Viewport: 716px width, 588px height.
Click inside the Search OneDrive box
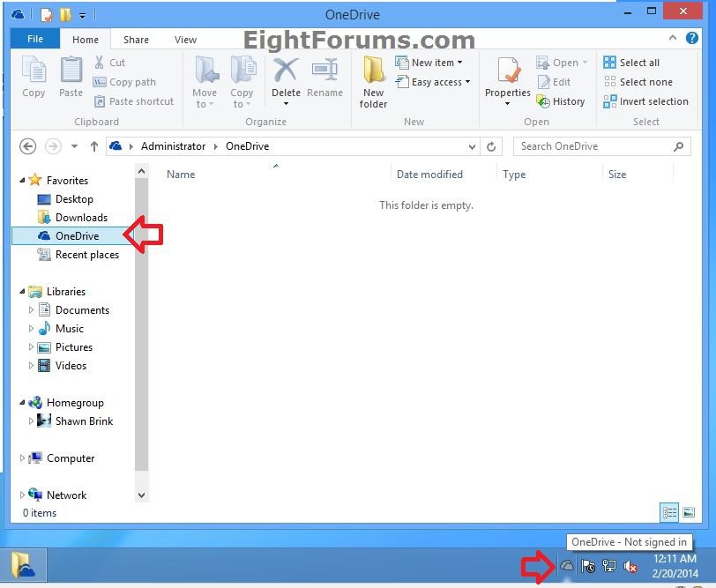click(x=591, y=146)
